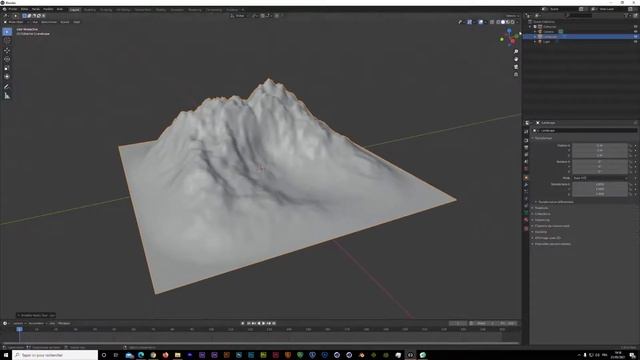Toggle the camera view icon
This screenshot has width=640, height=360.
(516, 67)
